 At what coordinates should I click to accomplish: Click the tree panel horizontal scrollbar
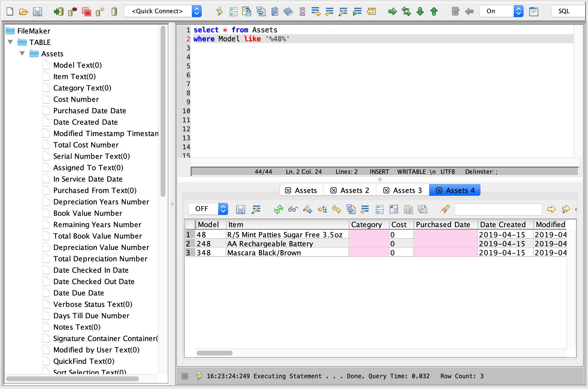pos(73,379)
